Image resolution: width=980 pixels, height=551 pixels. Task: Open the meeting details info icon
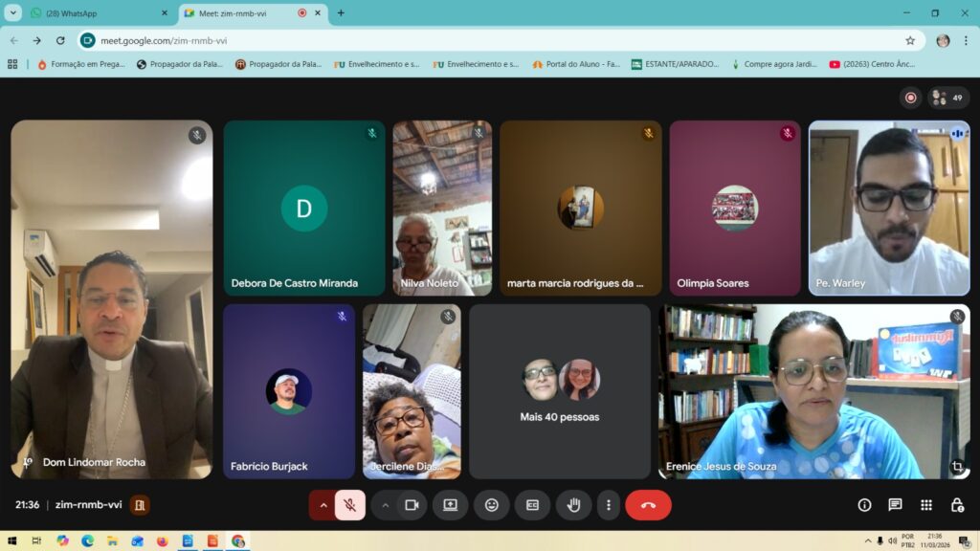coord(864,505)
